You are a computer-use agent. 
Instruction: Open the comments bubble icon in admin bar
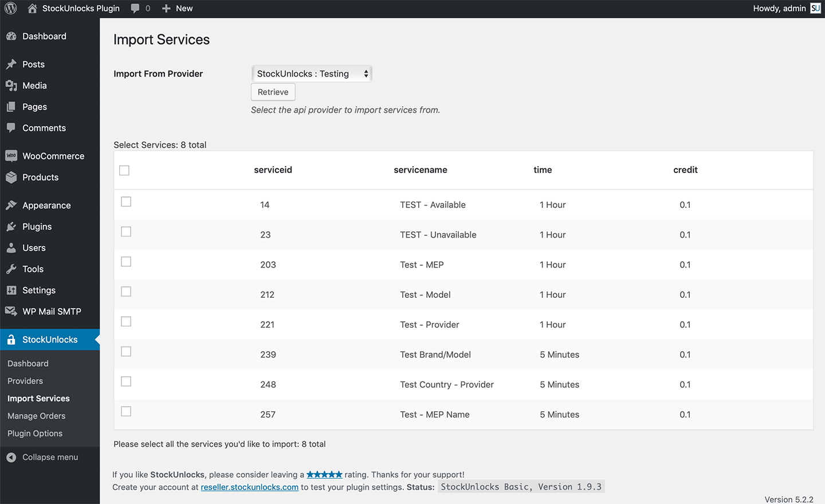(135, 9)
